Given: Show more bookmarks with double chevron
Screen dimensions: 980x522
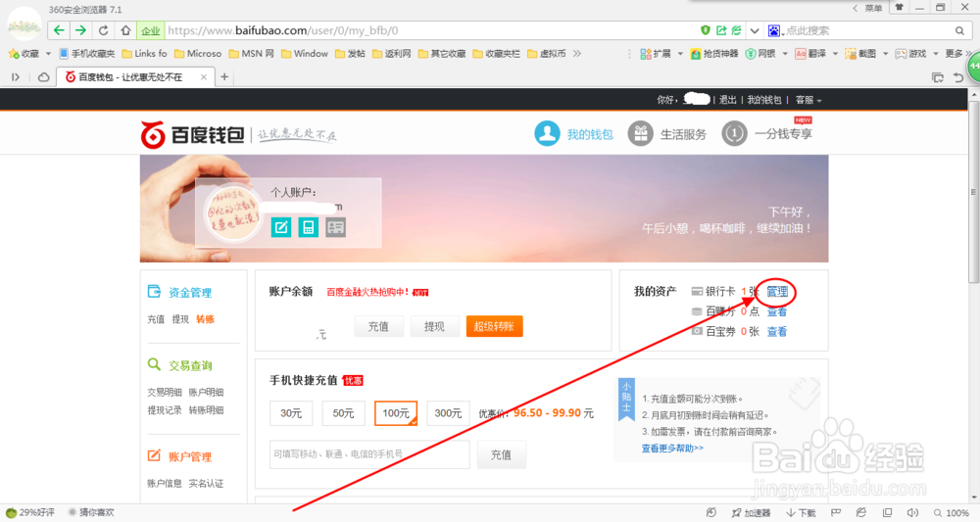Looking at the screenshot, I should [x=577, y=54].
